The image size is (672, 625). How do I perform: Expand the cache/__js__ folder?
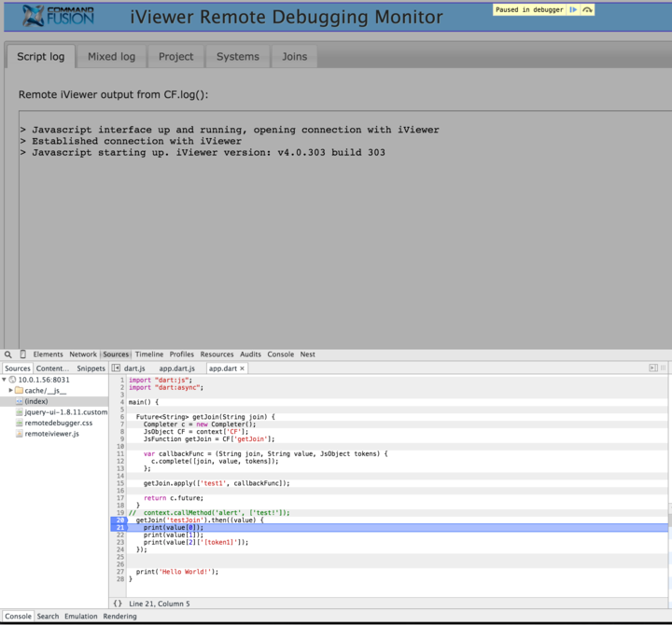[10, 390]
